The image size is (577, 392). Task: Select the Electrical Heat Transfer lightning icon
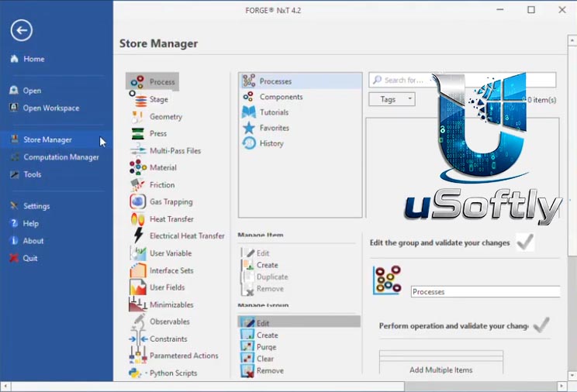138,236
